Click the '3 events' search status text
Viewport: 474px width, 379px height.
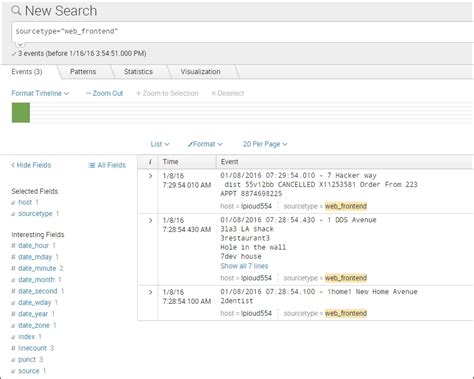coord(82,53)
